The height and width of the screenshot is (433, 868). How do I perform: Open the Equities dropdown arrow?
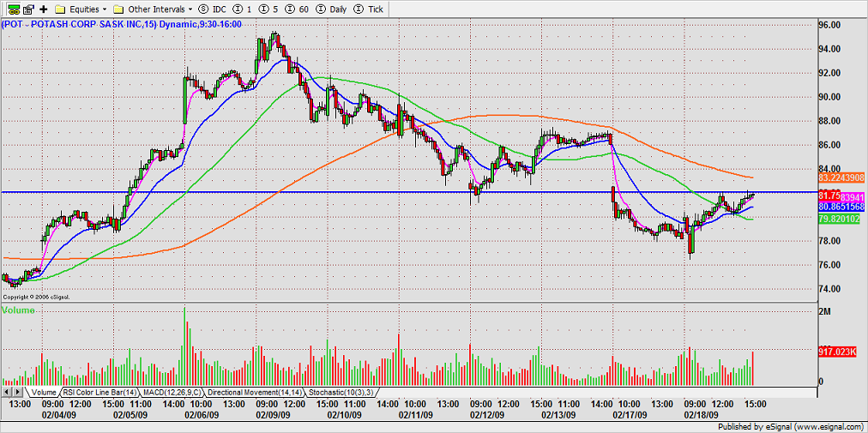click(104, 9)
